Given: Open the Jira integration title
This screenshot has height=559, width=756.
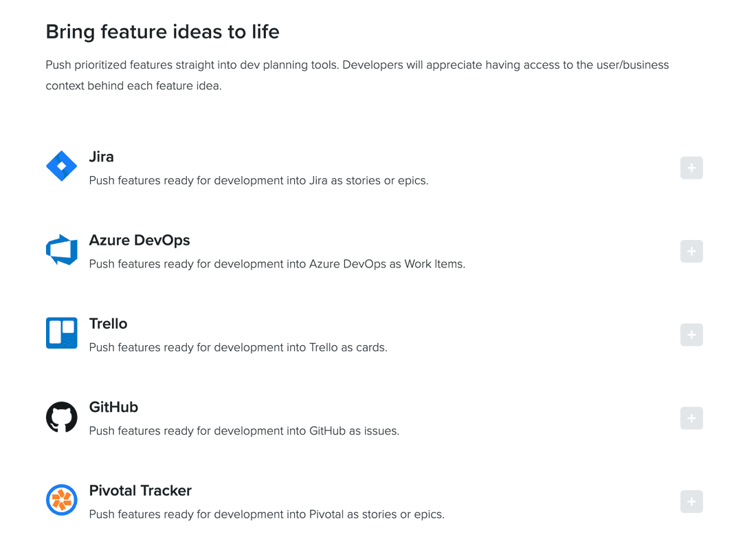Looking at the screenshot, I should (102, 157).
